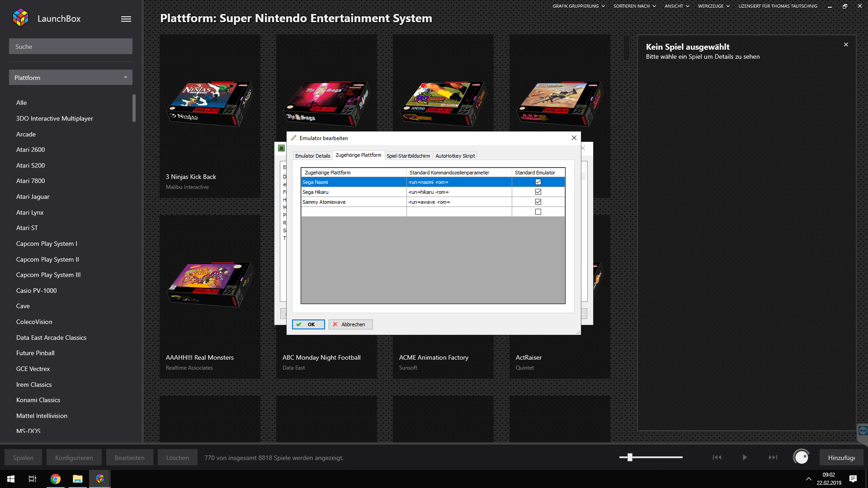
Task: Click the -run=hikaru -rom= parameter cell
Action: pyautogui.click(x=459, y=192)
